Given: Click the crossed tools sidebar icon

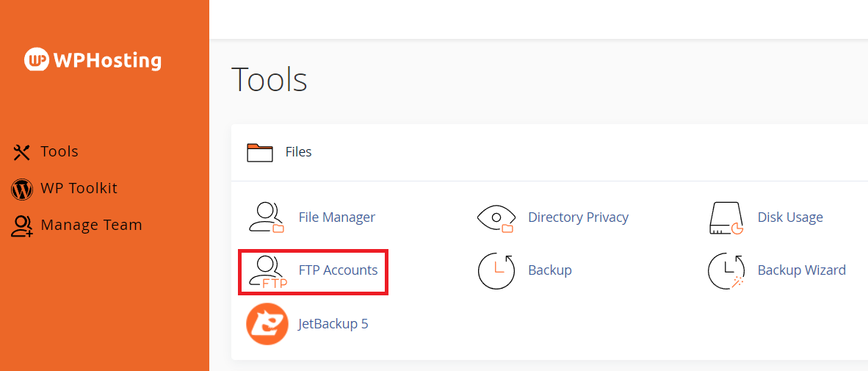Looking at the screenshot, I should click(x=22, y=152).
